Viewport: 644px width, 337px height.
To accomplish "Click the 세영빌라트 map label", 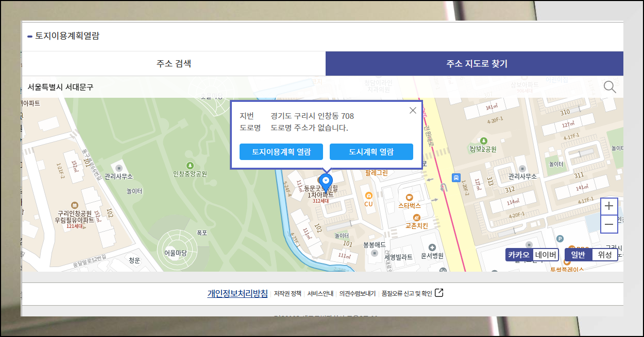I will (x=398, y=256).
